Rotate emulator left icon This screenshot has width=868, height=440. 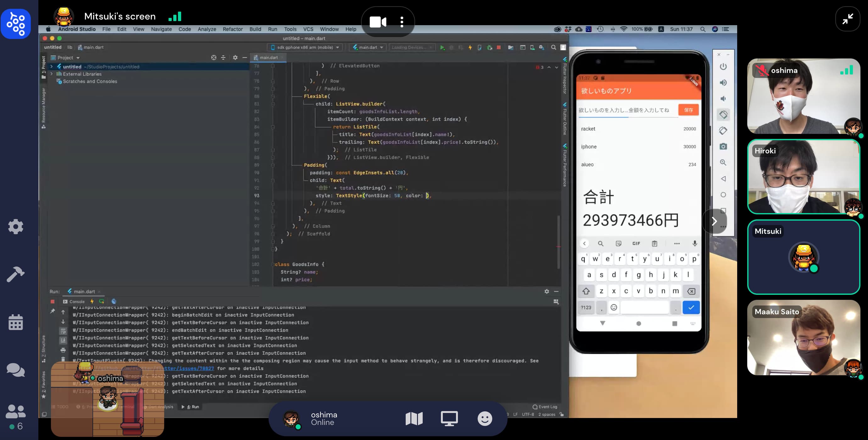[x=723, y=115]
